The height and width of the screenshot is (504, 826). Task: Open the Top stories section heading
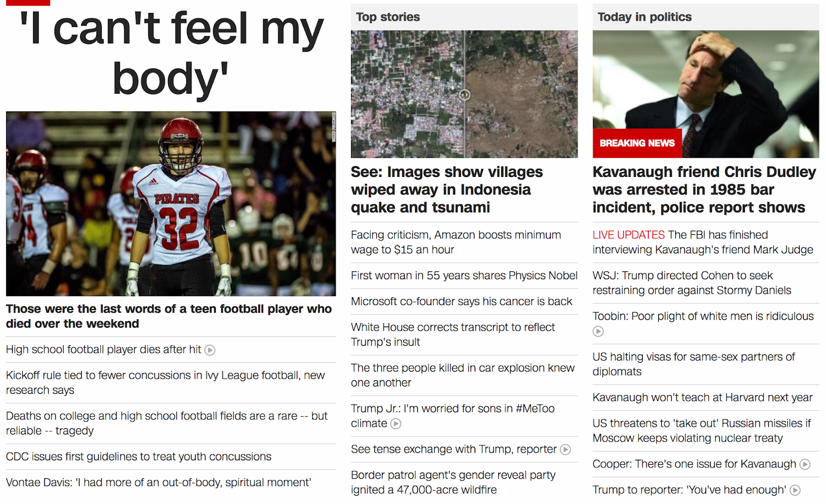point(388,17)
